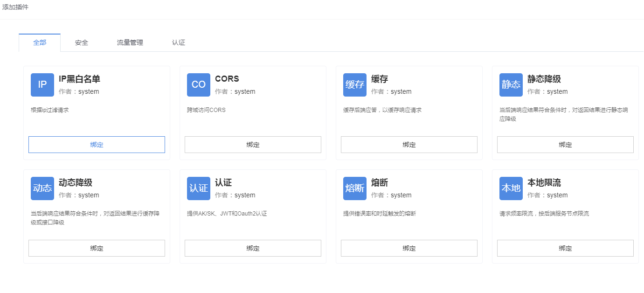Click the CO icon for CORS plugin
The image size is (644, 293).
199,85
